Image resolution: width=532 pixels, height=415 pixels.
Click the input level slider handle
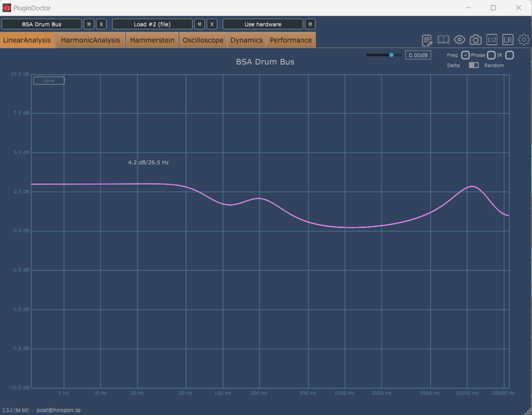pos(391,55)
